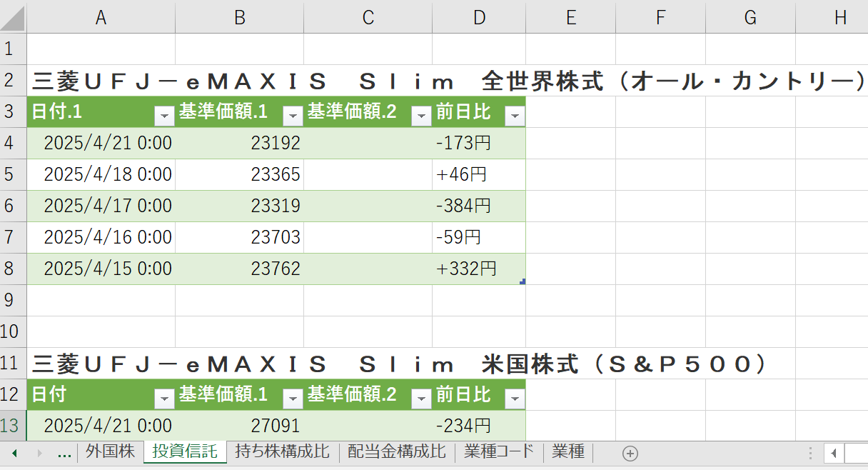
Task: Switch to the 外国株 sheet tab
Action: pos(110,451)
